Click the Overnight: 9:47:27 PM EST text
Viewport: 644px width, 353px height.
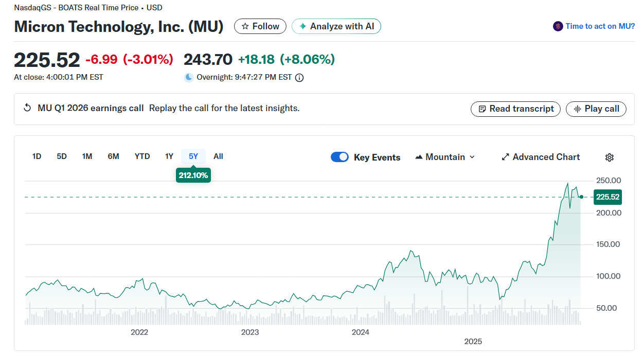tap(244, 77)
